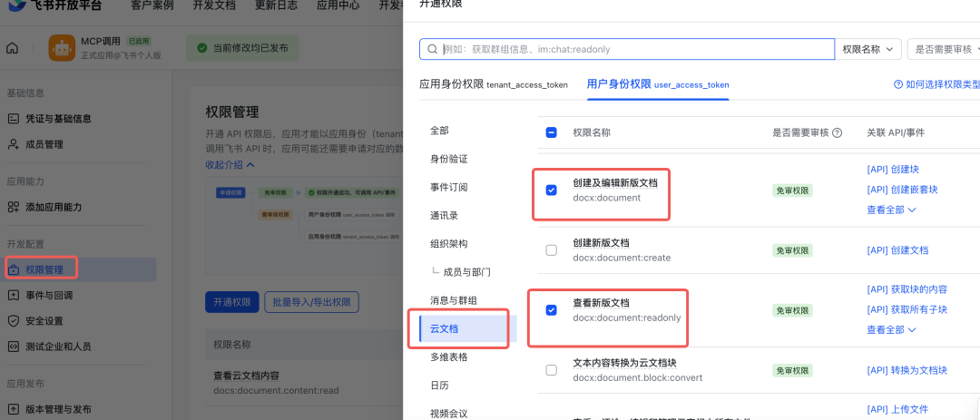Select 全部 permission category
The width and height of the screenshot is (980, 420).
click(x=439, y=131)
